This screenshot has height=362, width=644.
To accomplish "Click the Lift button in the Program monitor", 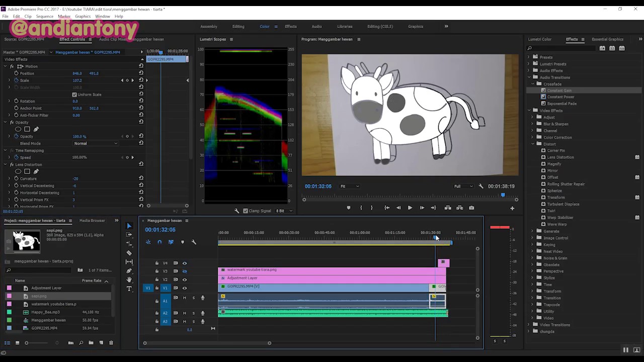I will [447, 208].
